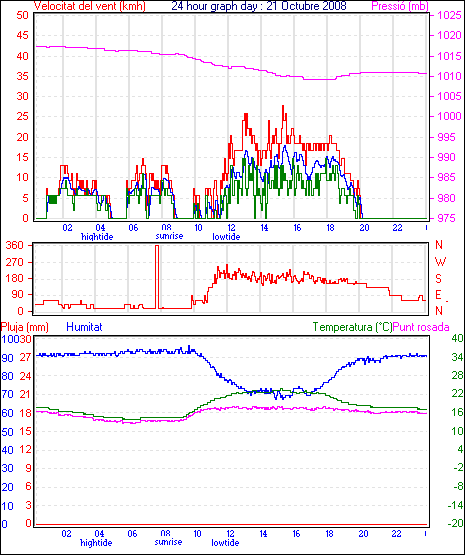Select the 'Punt rosada' legend label
This screenshot has height=556, width=465.
[x=421, y=327]
